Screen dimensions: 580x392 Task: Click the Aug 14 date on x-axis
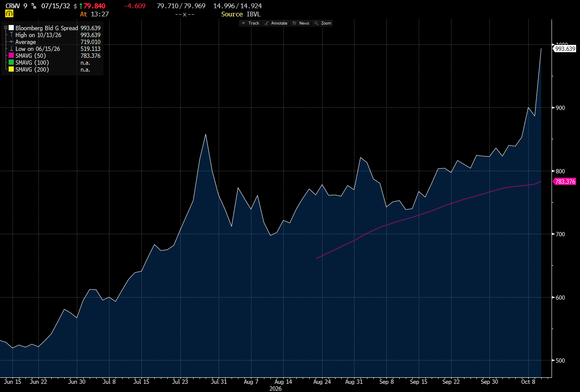point(283,382)
